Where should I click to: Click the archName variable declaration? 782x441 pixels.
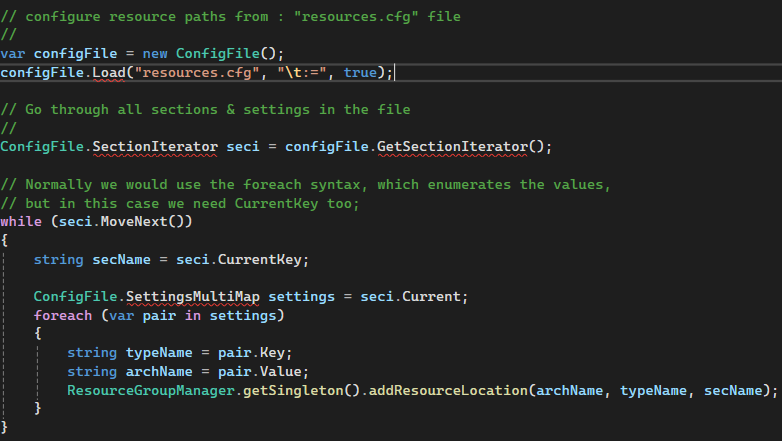(x=159, y=372)
